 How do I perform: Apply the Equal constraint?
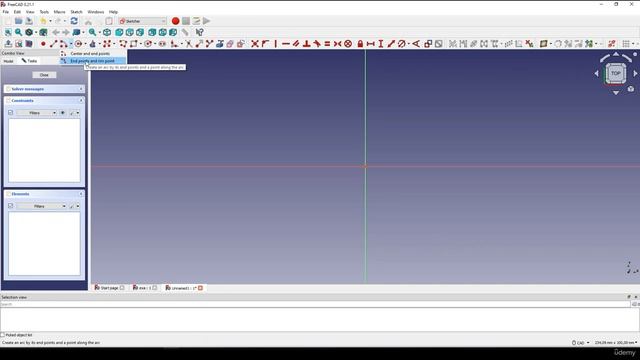(x=327, y=44)
